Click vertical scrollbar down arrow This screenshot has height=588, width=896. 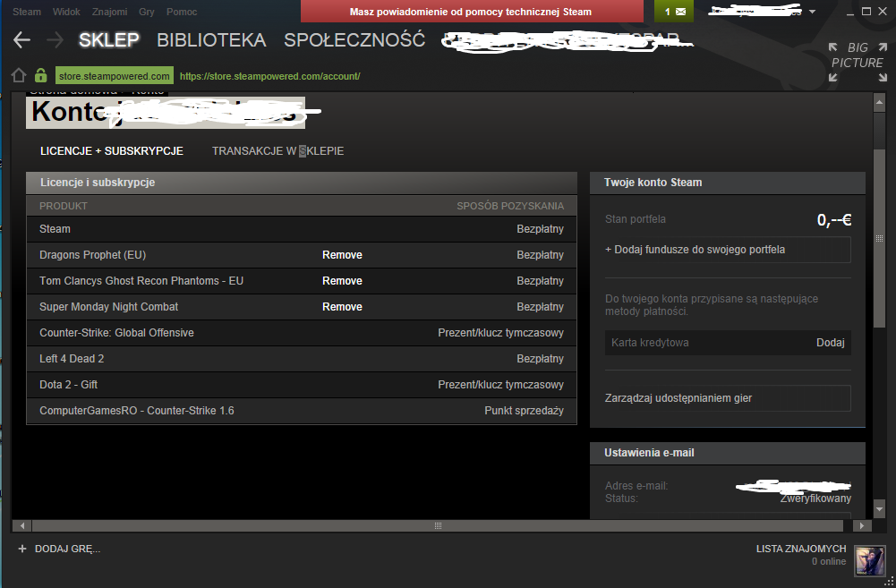click(x=879, y=508)
